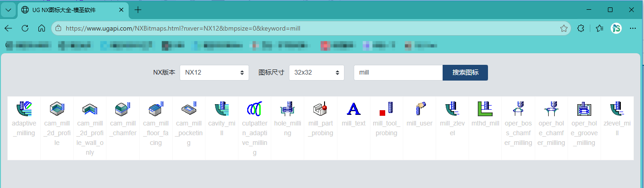Pick the green mthd_mill icon
The width and height of the screenshot is (644, 188).
[485, 109]
